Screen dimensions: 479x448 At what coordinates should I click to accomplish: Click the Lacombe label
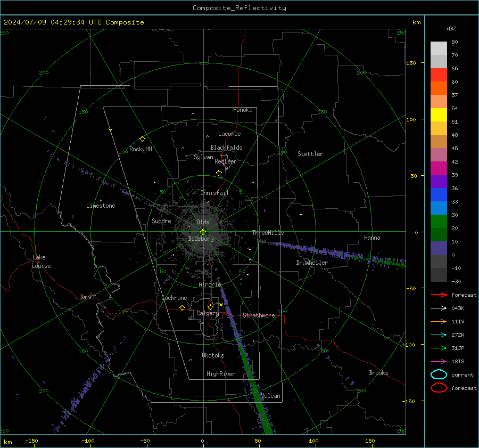[x=229, y=134]
